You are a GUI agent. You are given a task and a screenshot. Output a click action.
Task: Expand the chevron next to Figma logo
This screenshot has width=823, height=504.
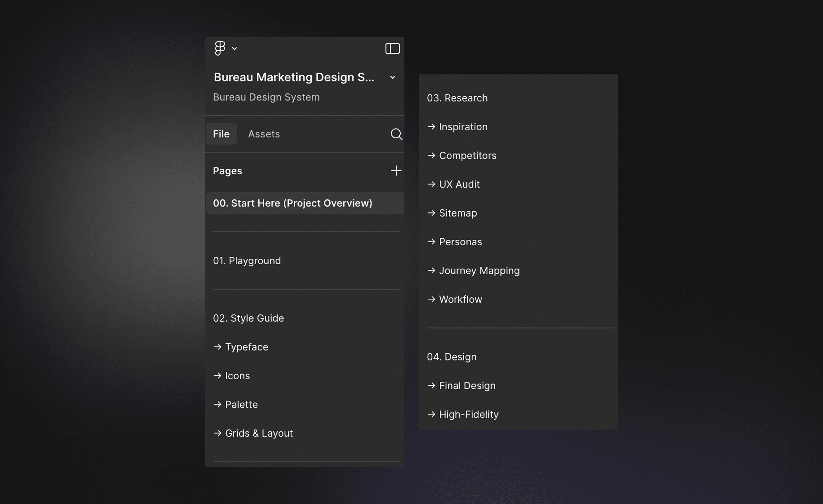tap(234, 49)
